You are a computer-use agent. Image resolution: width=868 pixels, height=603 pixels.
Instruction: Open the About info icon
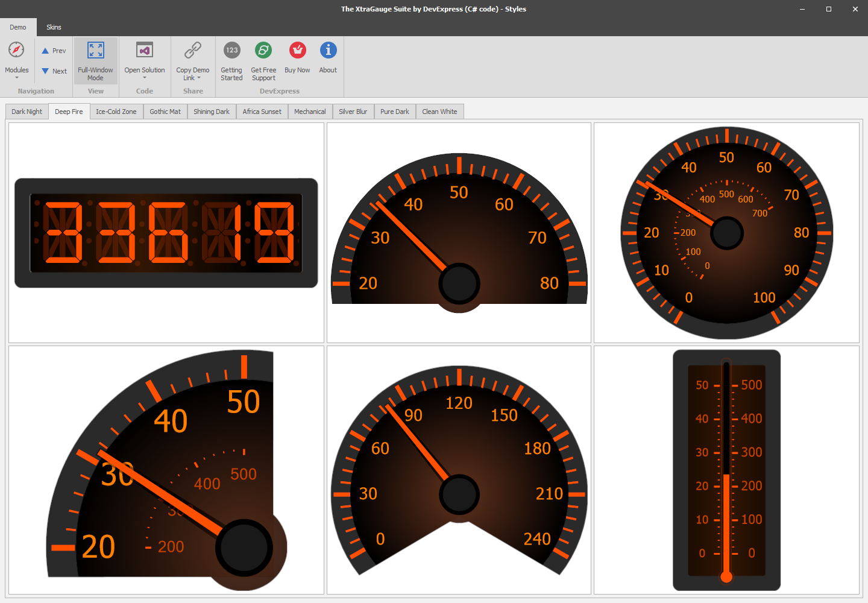(328, 51)
